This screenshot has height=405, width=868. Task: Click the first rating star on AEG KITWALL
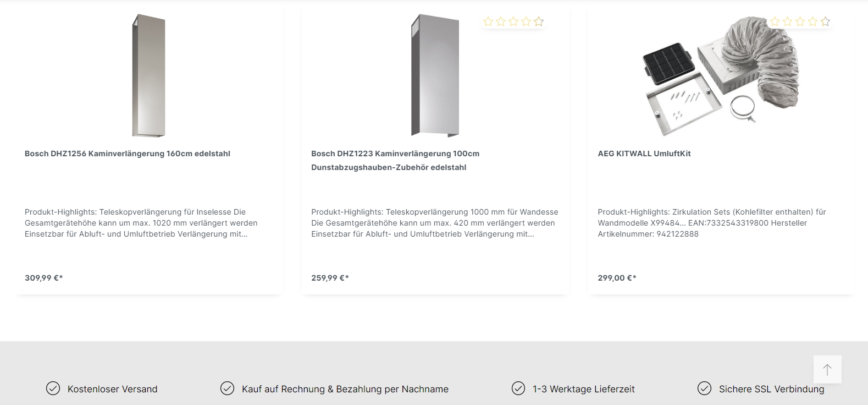775,21
